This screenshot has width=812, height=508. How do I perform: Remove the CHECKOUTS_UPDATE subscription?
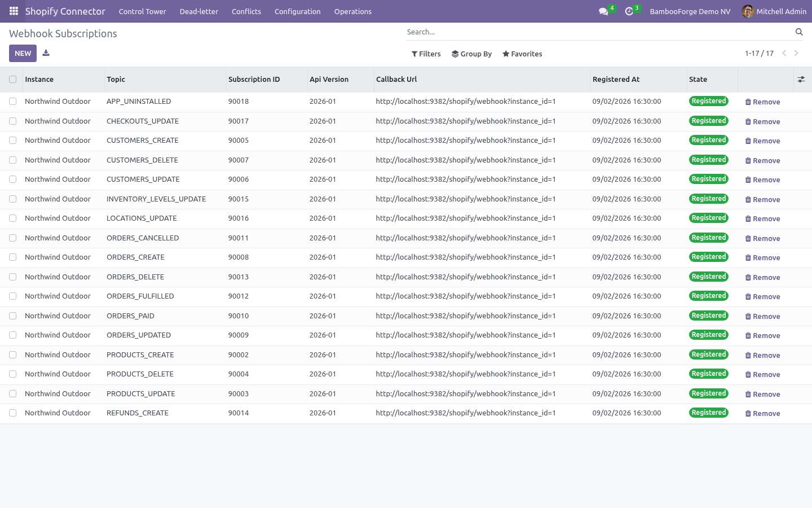pyautogui.click(x=762, y=122)
